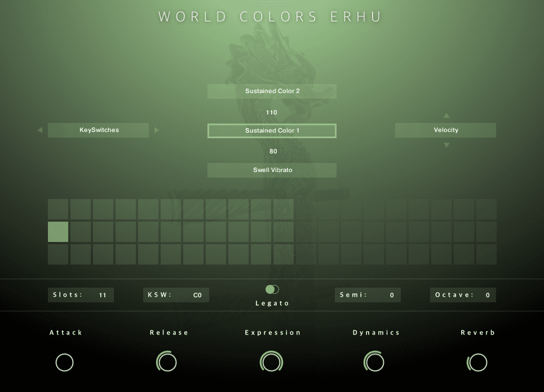The height and width of the screenshot is (392, 544).
Task: Click the left arrow beside KeySwitches
Action: pos(40,130)
